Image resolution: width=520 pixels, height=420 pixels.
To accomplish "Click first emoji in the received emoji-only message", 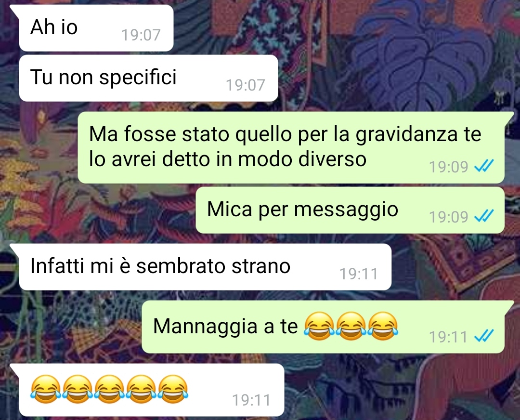I will pyautogui.click(x=45, y=389).
